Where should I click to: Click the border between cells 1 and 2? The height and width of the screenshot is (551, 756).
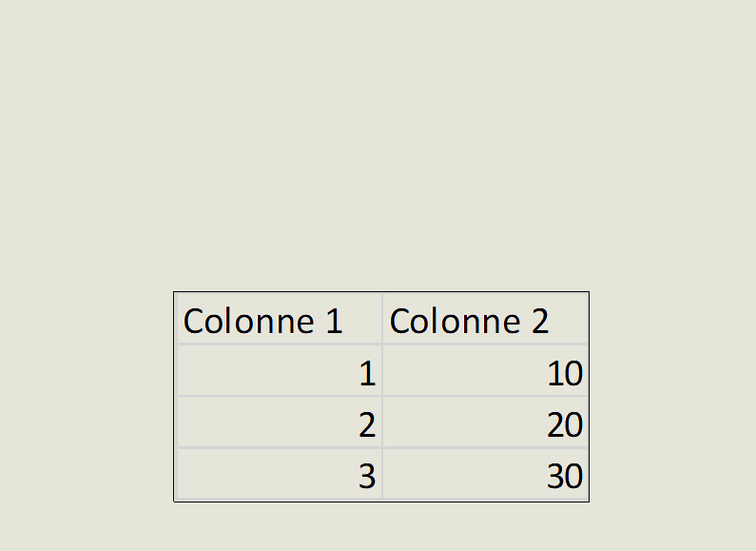[279, 396]
